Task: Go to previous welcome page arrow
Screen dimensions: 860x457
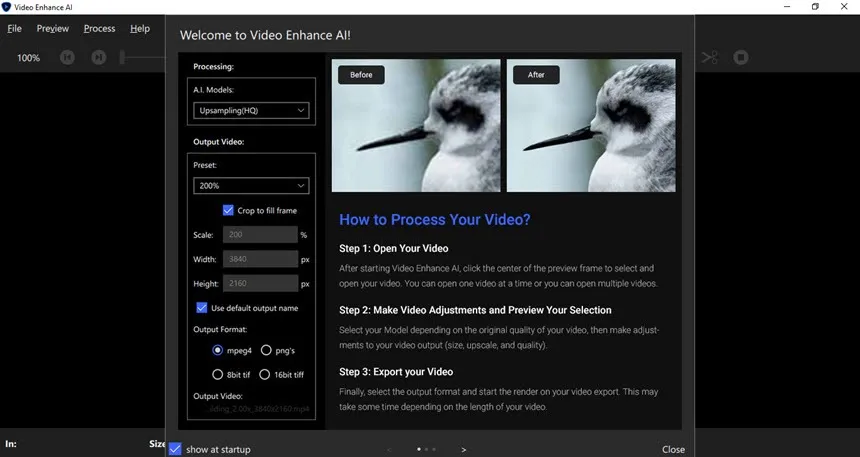Action: pyautogui.click(x=389, y=449)
